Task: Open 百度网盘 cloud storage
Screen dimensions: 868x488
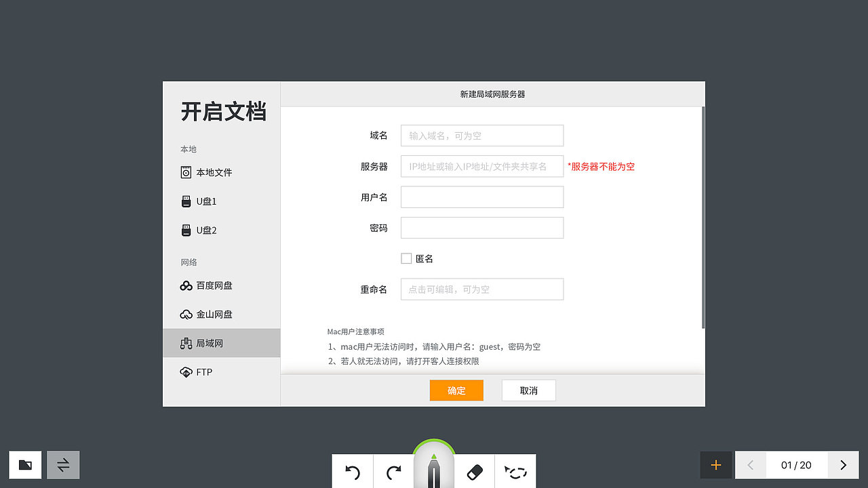Action: click(205, 285)
